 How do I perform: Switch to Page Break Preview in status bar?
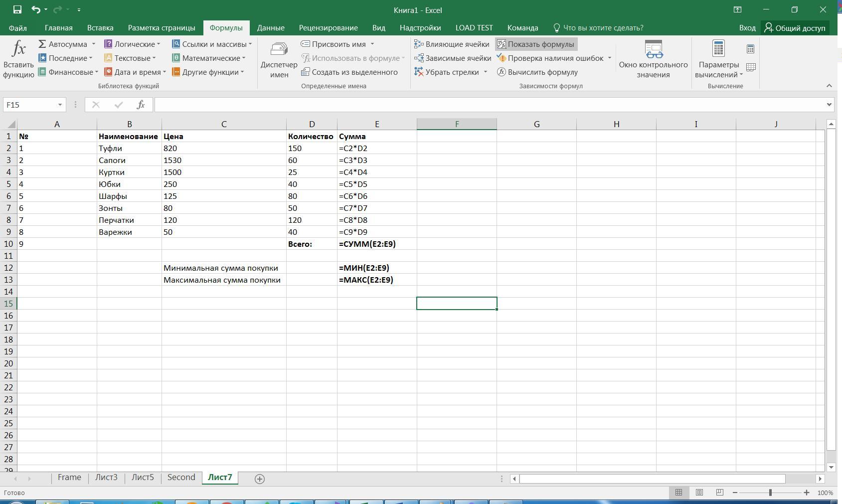pyautogui.click(x=719, y=493)
